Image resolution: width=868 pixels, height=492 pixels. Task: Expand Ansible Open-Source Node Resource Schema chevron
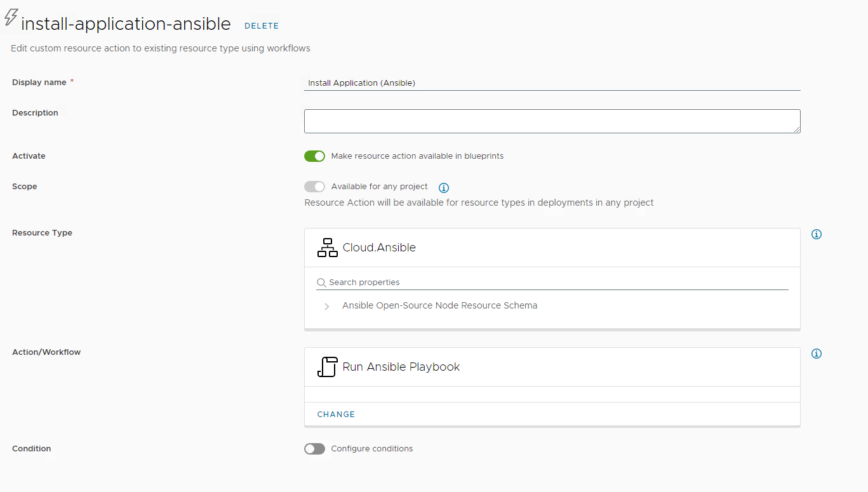point(327,306)
